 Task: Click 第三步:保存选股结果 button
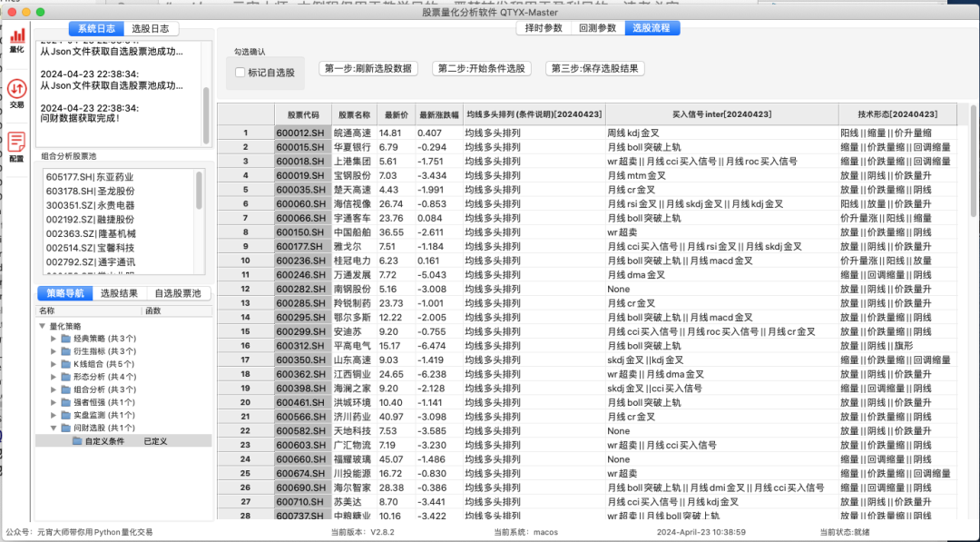pyautogui.click(x=595, y=69)
